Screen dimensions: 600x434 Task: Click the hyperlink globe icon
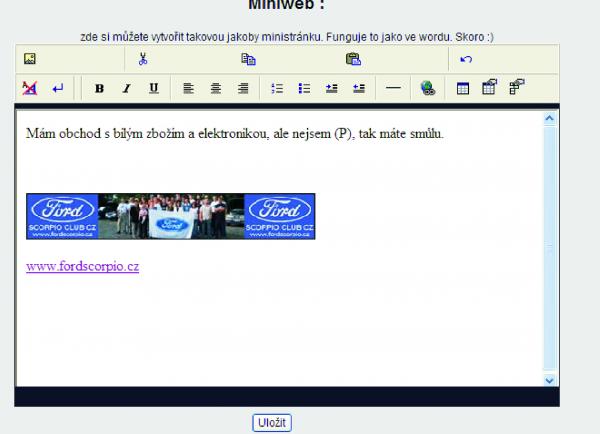tap(427, 88)
